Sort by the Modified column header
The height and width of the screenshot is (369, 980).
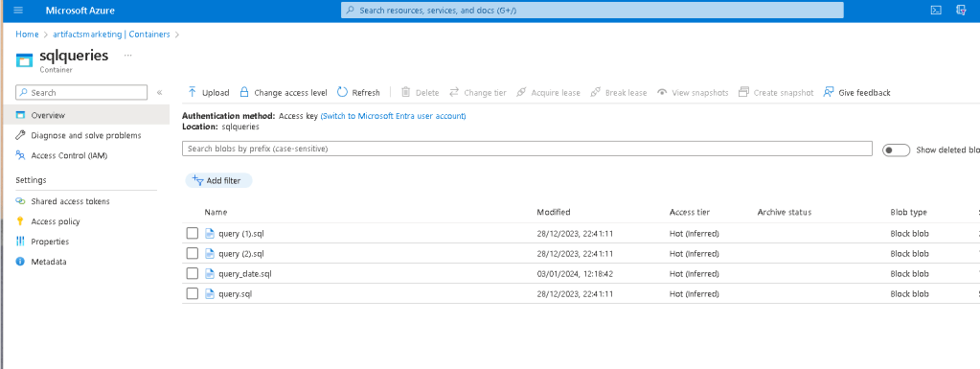553,212
